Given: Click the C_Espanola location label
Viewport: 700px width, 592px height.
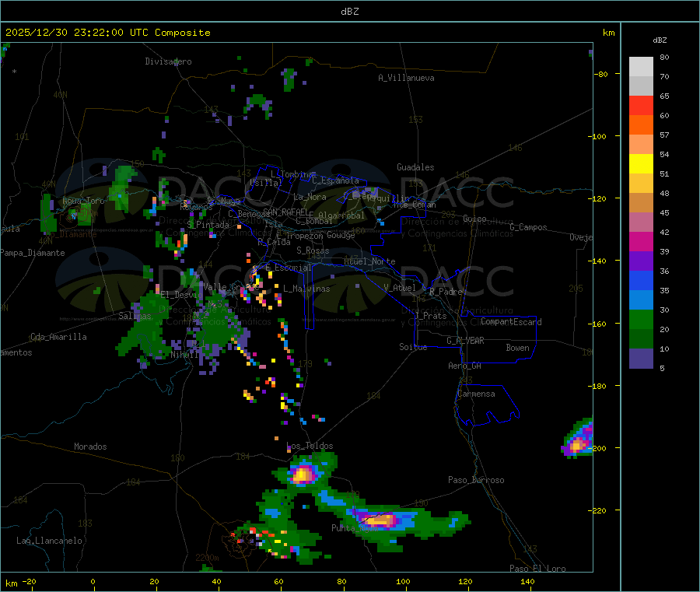Looking at the screenshot, I should (x=336, y=180).
